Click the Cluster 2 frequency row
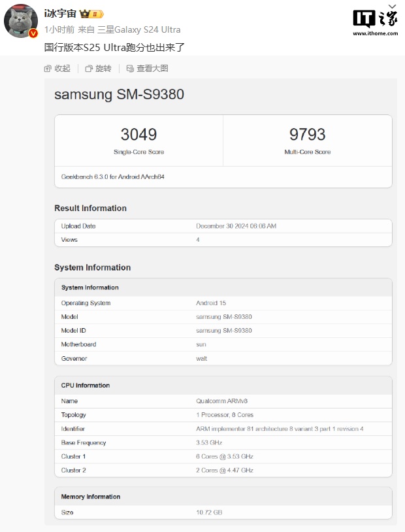405x532 pixels. tap(224, 471)
